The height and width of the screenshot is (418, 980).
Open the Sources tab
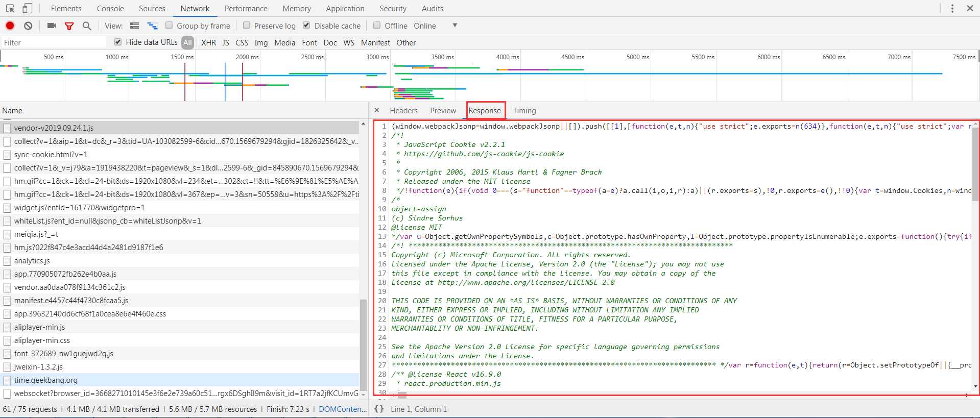click(x=152, y=8)
